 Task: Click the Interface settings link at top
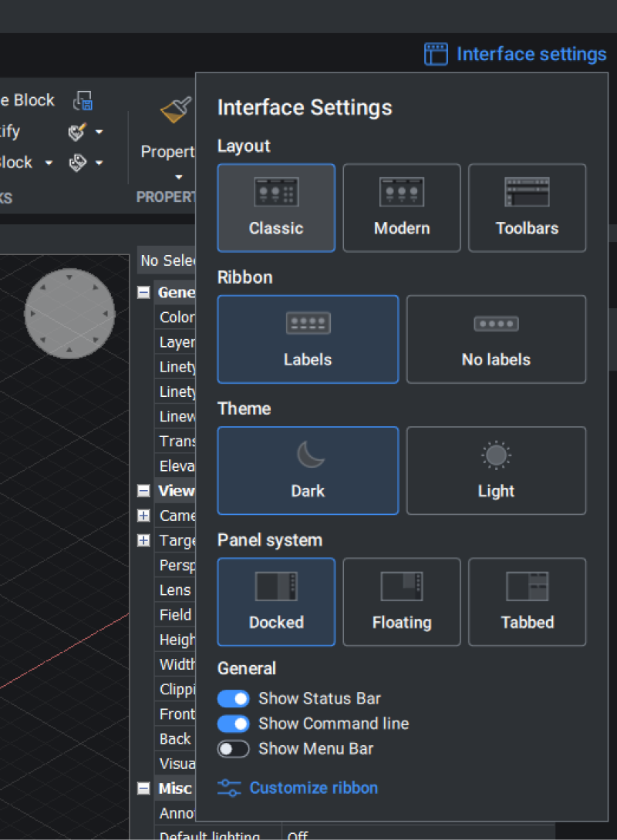point(531,54)
